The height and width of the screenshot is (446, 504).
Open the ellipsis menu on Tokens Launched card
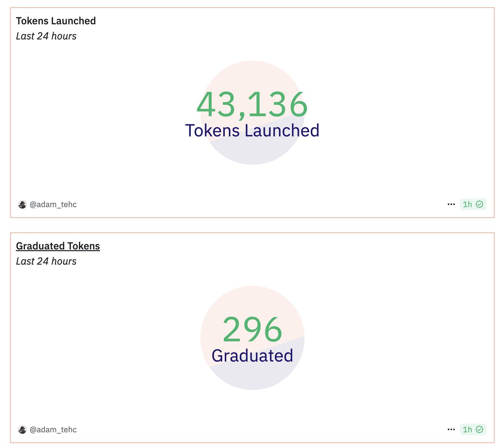(x=451, y=204)
